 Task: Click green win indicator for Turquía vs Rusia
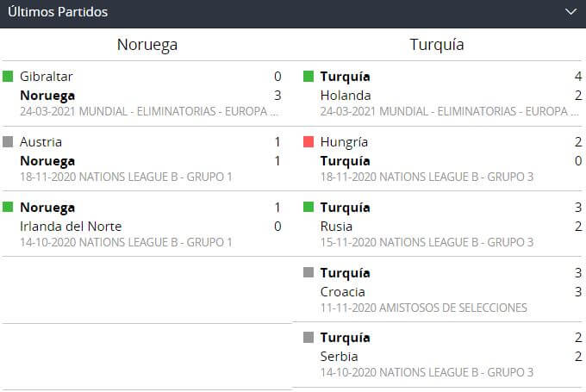pyautogui.click(x=309, y=208)
